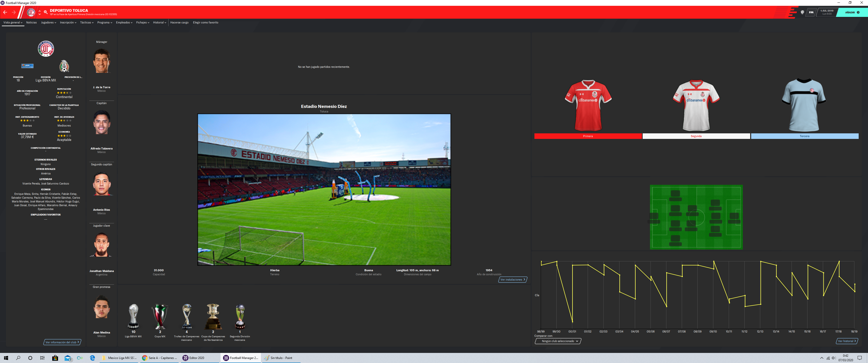
Task: Expand the Jugadores dropdown menu
Action: point(48,22)
